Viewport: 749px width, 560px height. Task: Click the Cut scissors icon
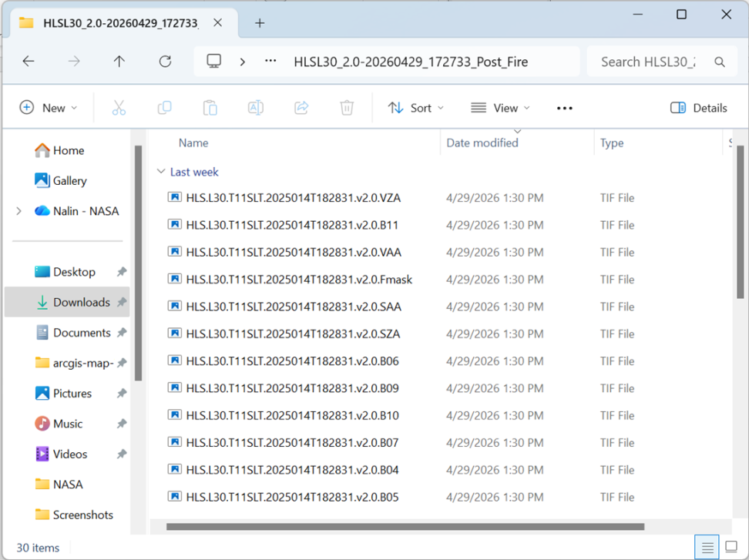(x=119, y=108)
